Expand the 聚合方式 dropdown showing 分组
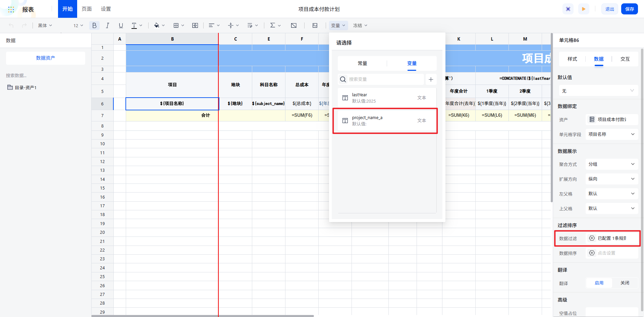This screenshot has height=317, width=644. (x=611, y=164)
